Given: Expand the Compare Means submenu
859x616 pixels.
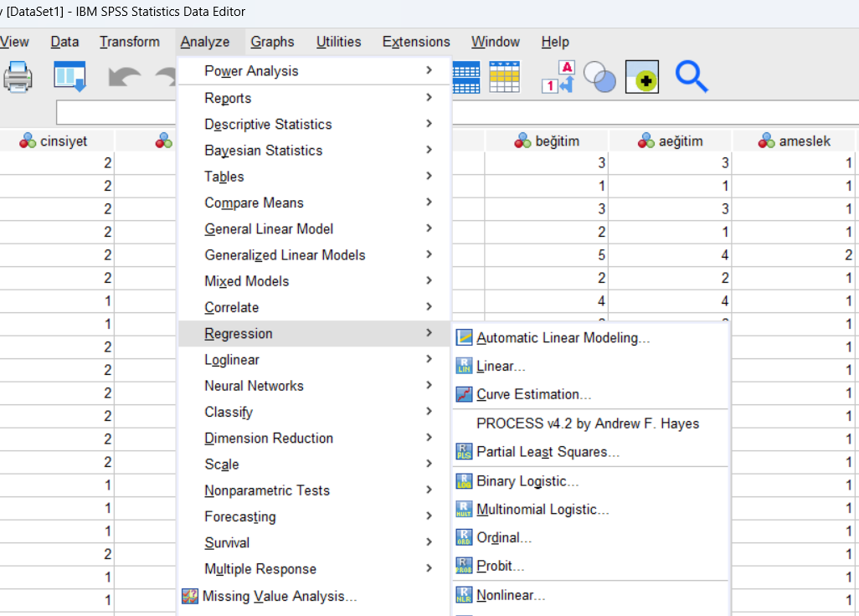Looking at the screenshot, I should point(254,203).
